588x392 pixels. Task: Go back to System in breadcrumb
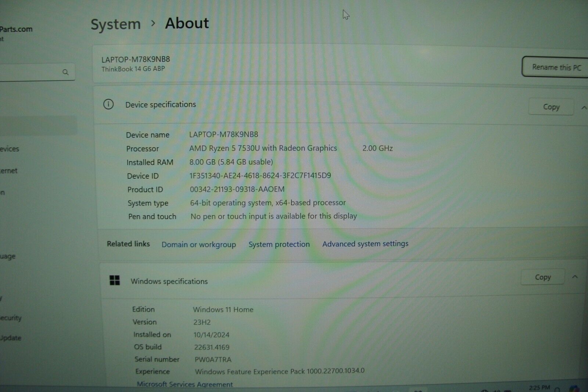point(116,24)
